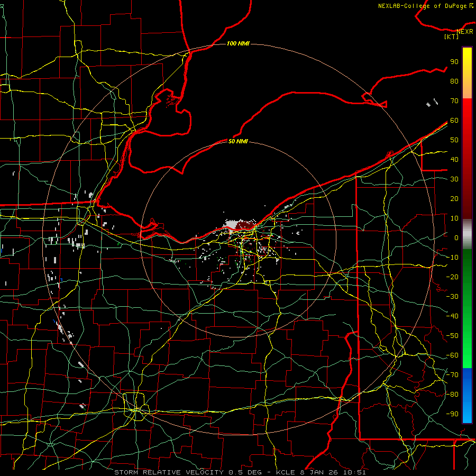Click the -20 value on velocity scale
476x476 pixels.
452,277
